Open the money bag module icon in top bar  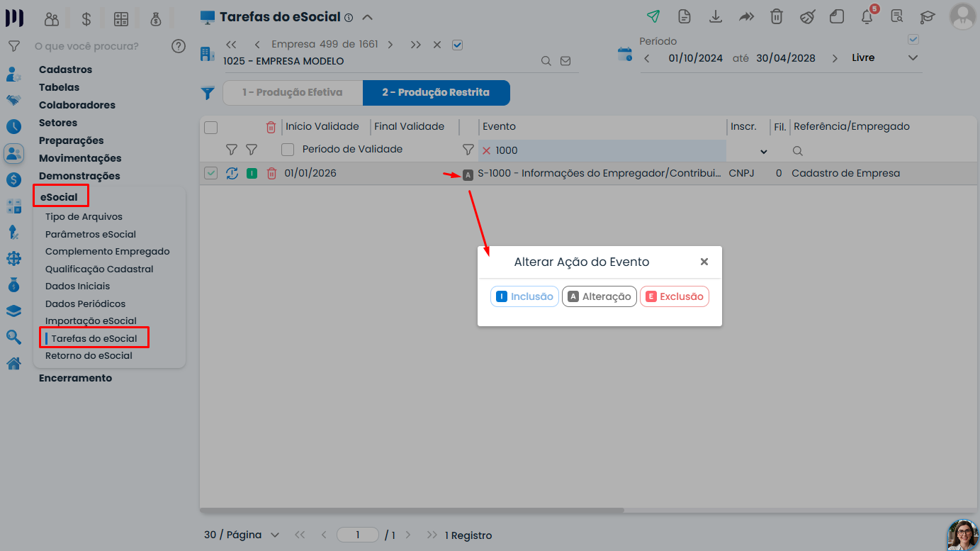[x=156, y=19]
